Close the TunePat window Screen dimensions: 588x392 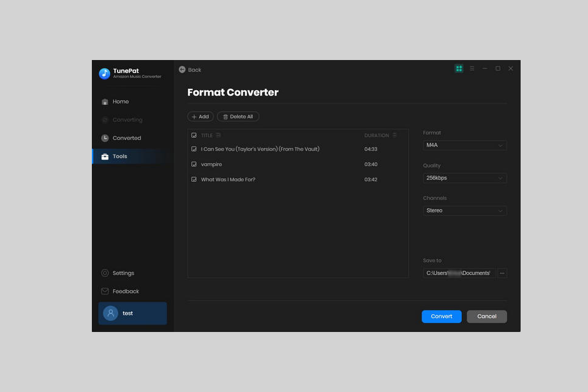tap(511, 68)
